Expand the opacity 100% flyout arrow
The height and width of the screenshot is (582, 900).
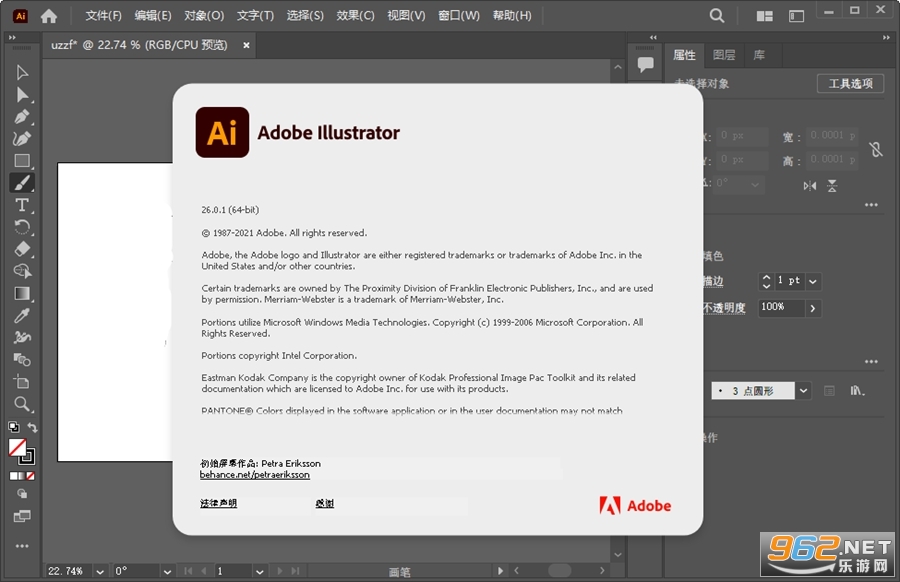813,308
